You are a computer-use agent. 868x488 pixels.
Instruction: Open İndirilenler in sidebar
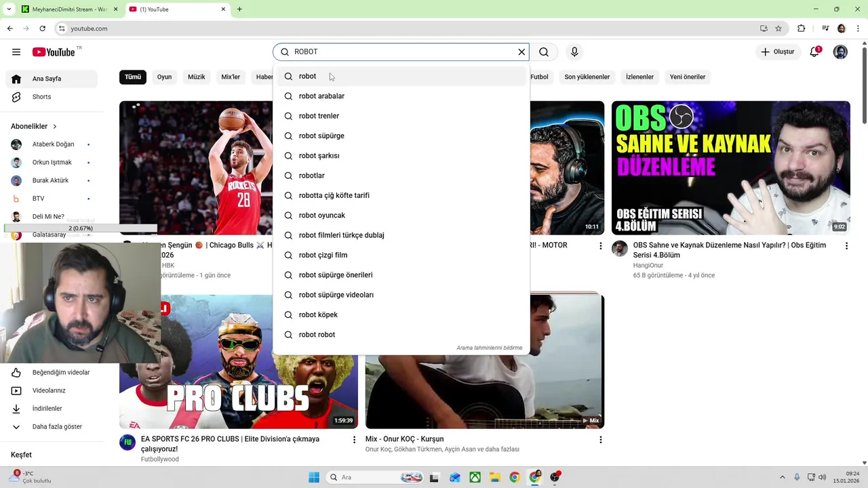pyautogui.click(x=52, y=409)
